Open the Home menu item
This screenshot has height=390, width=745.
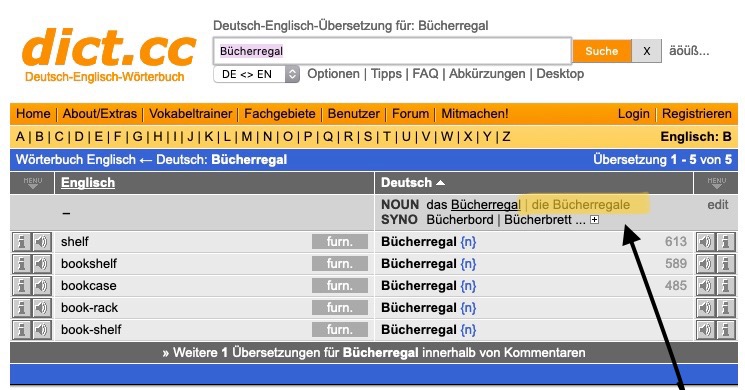(33, 114)
